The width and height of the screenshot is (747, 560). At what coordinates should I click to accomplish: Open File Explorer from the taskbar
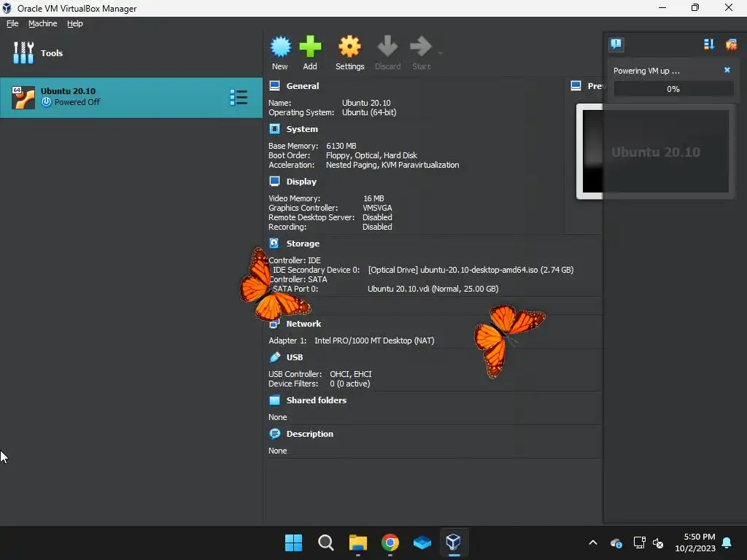click(357, 542)
